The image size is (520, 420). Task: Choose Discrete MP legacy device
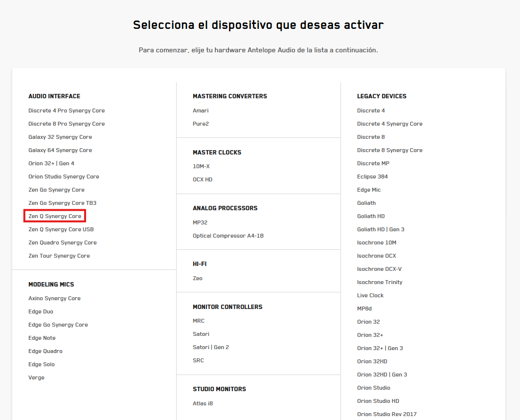373,163
